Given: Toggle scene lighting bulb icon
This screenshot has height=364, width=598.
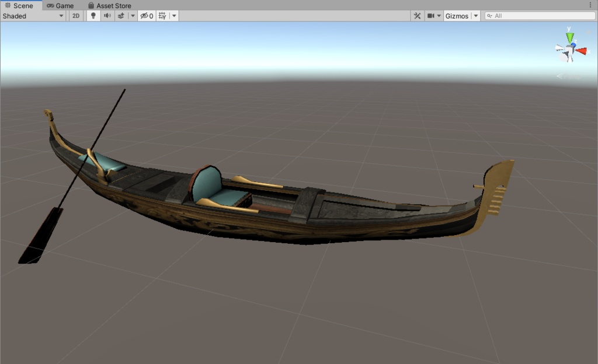Looking at the screenshot, I should [93, 16].
